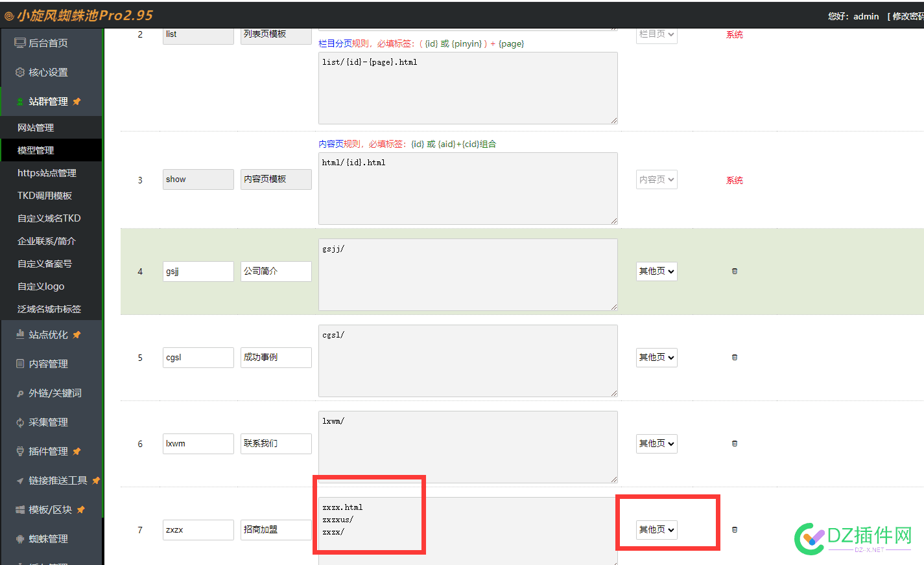924x565 pixels.
Task: Open 泛域名城市标签 submenu entry
Action: 49,309
